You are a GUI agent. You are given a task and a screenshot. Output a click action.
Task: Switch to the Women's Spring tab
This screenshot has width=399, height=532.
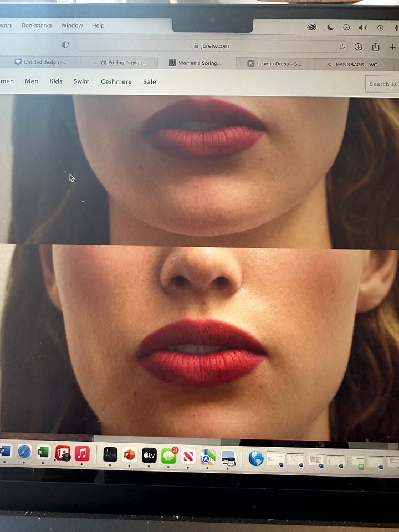point(197,63)
